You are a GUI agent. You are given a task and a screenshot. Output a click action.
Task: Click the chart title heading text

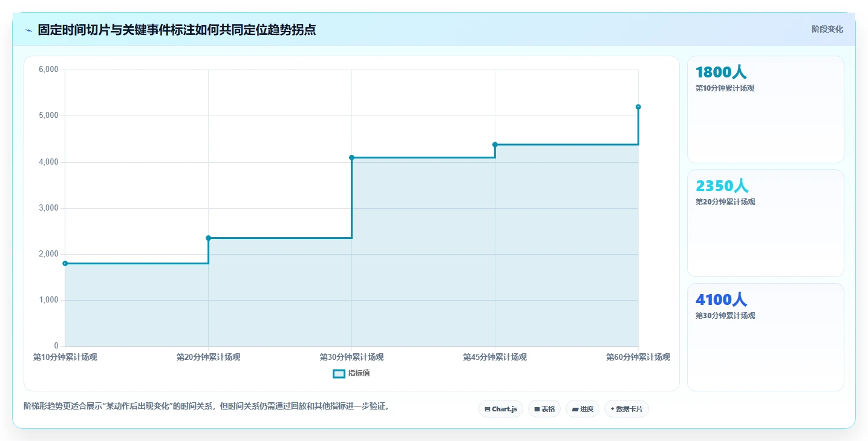[x=177, y=30]
